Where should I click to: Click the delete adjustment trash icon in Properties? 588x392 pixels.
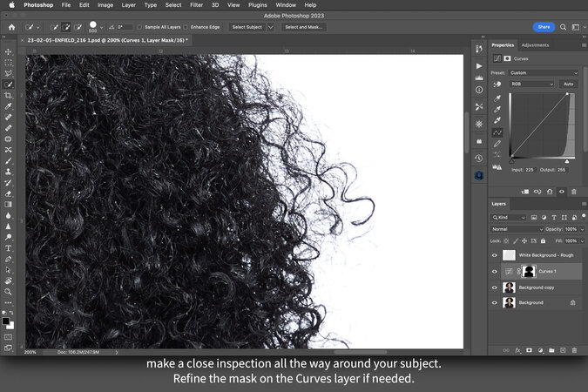[573, 192]
